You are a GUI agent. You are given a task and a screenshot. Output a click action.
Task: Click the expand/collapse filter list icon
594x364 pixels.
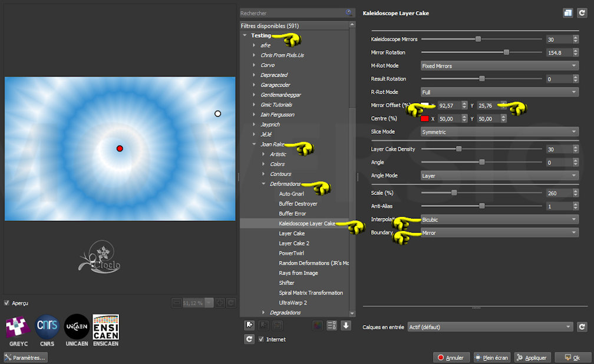331,325
